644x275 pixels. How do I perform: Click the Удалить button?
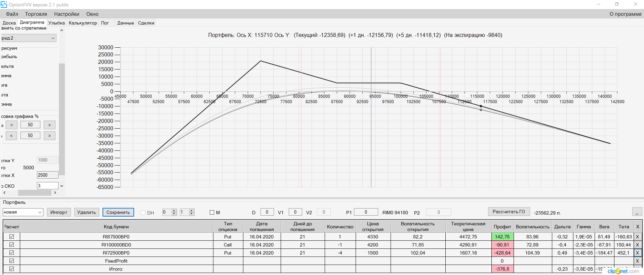coord(86,212)
